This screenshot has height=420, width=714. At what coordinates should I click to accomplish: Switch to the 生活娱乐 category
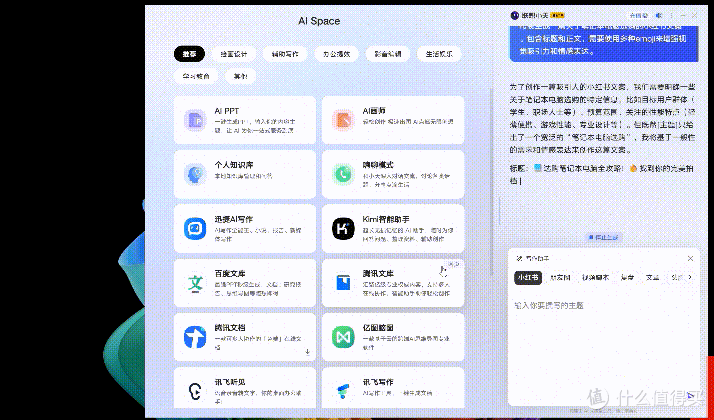(x=439, y=54)
